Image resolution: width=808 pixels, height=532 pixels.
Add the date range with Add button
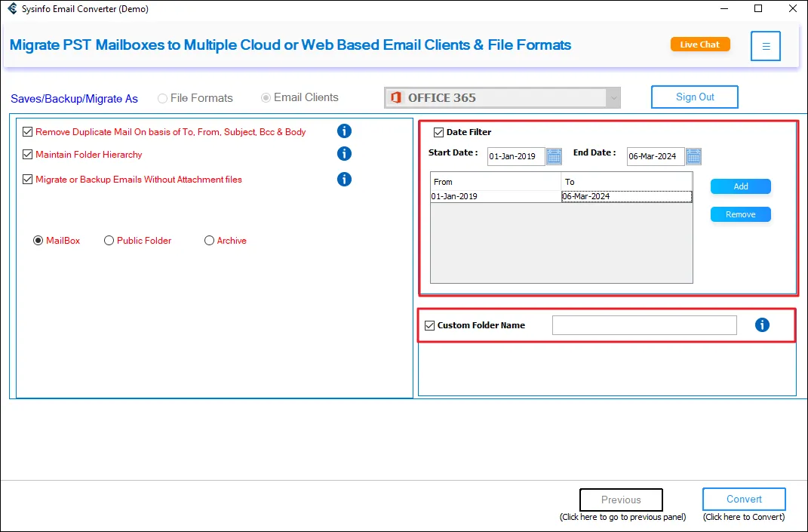pyautogui.click(x=740, y=186)
